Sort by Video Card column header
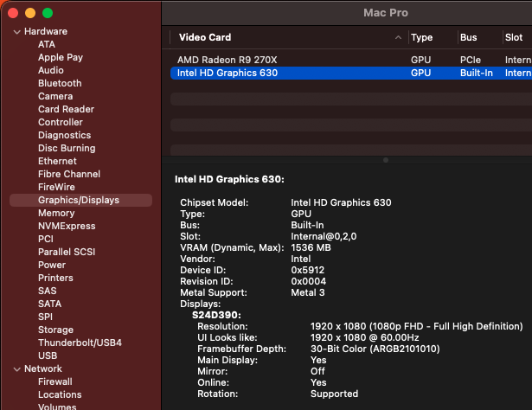The height and width of the screenshot is (410, 532). pyautogui.click(x=205, y=37)
